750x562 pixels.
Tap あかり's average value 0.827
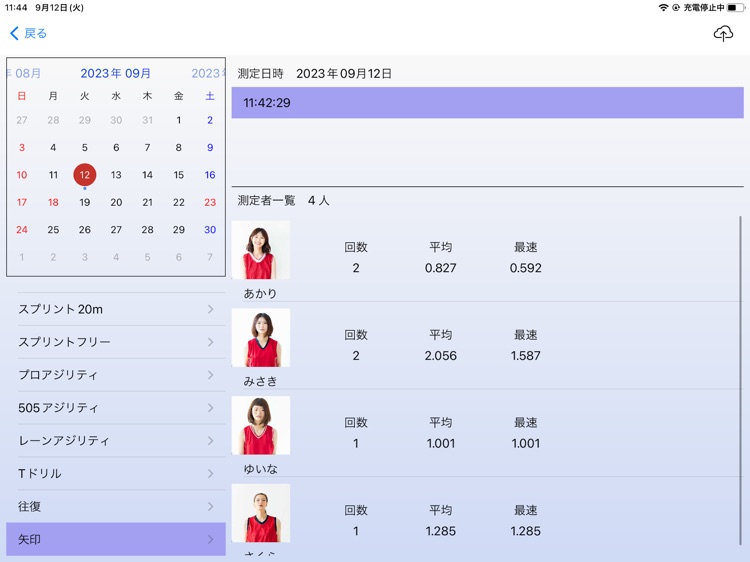pyautogui.click(x=441, y=268)
